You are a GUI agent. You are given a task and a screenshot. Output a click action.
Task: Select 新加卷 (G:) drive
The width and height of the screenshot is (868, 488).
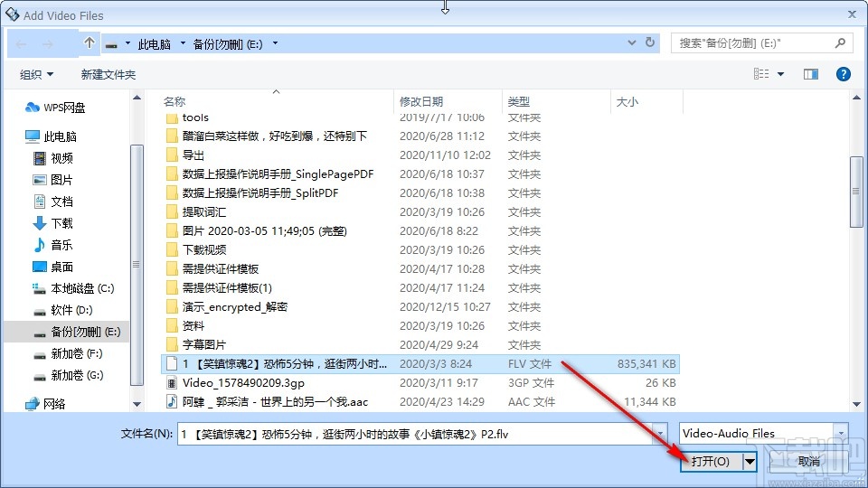(68, 375)
